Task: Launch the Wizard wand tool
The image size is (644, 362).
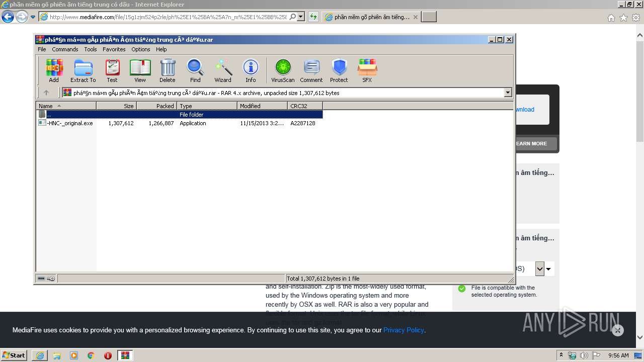Action: 223,70
